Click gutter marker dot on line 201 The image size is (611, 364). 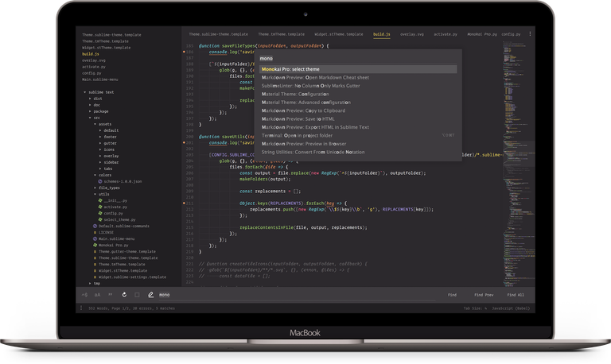[184, 142]
